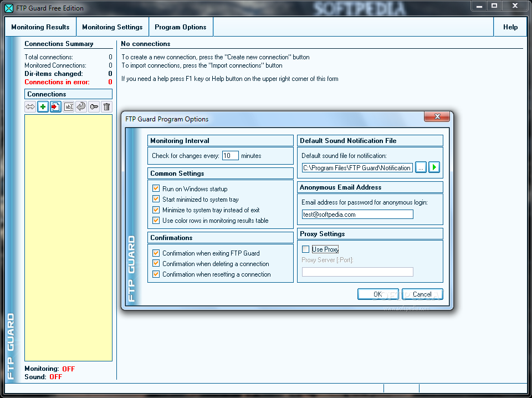Image resolution: width=532 pixels, height=398 pixels.
Task: Click the Proxy Server port field
Action: (x=357, y=272)
